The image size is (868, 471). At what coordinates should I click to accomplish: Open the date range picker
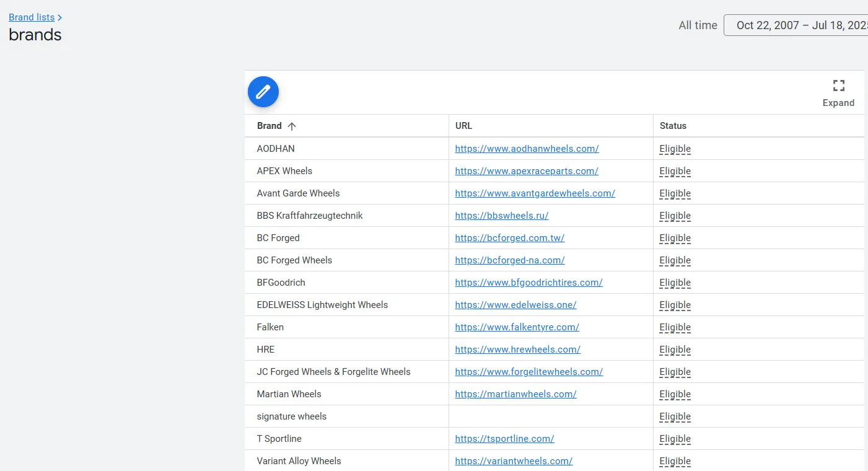point(799,25)
